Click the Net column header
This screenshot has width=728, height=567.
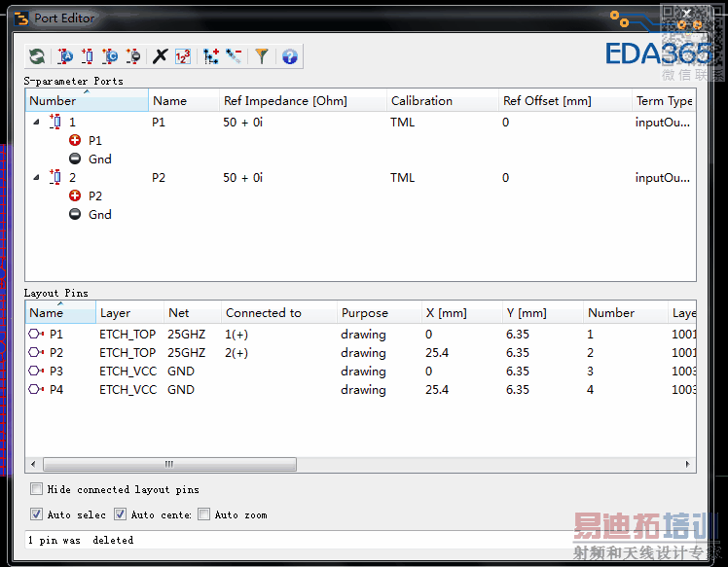[x=192, y=313]
